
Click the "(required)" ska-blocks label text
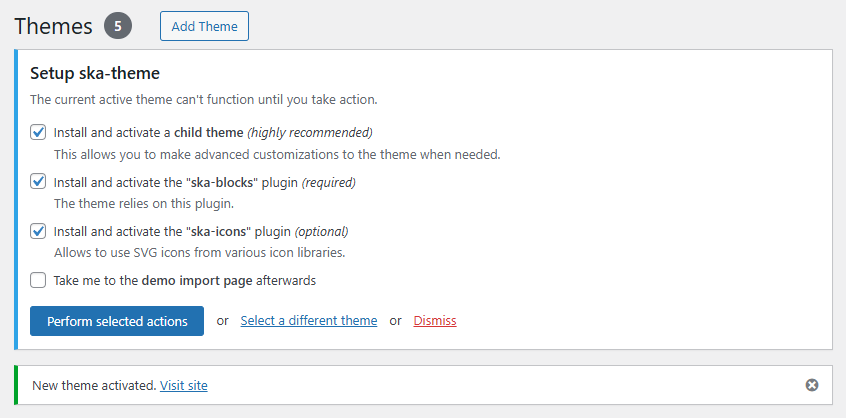pyautogui.click(x=329, y=182)
